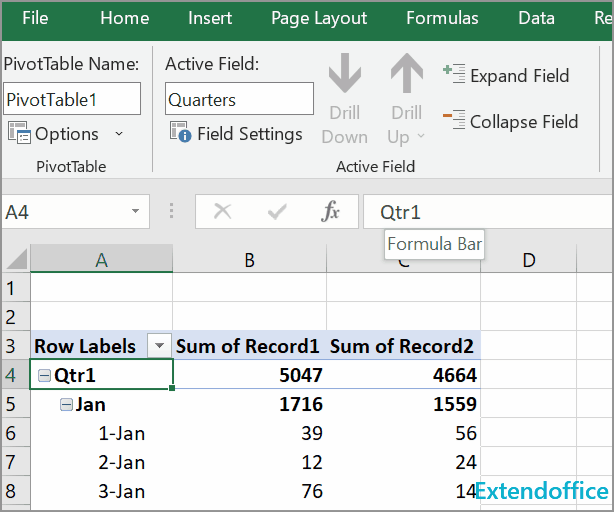This screenshot has height=512, width=614.
Task: Switch to the Formulas tab
Action: [x=442, y=18]
